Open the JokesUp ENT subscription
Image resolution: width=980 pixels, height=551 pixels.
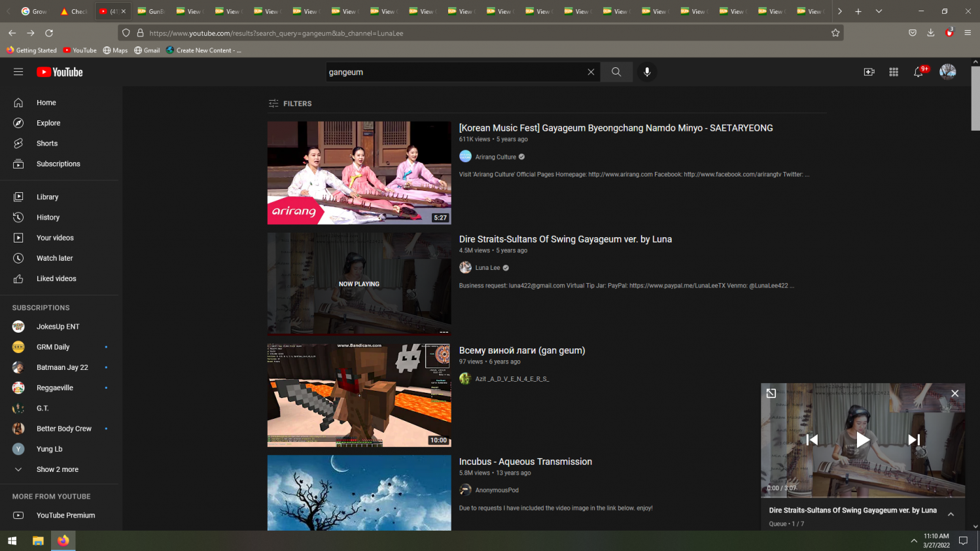click(60, 326)
